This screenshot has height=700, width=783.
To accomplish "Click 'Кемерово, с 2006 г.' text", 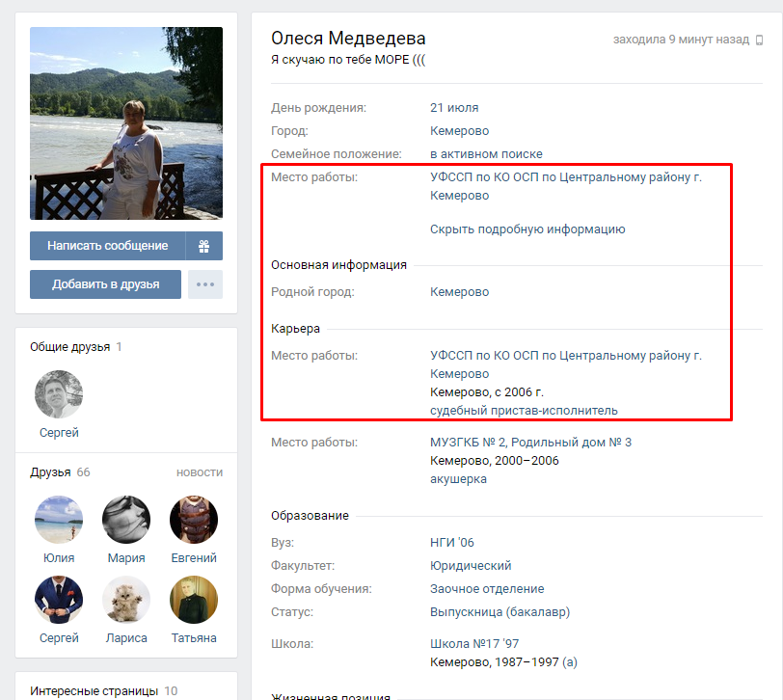I will [487, 392].
